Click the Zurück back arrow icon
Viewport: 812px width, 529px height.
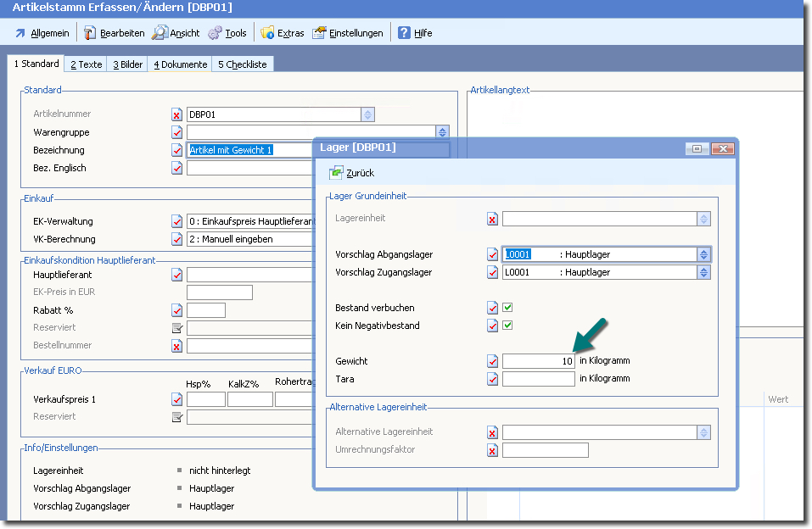(x=336, y=172)
